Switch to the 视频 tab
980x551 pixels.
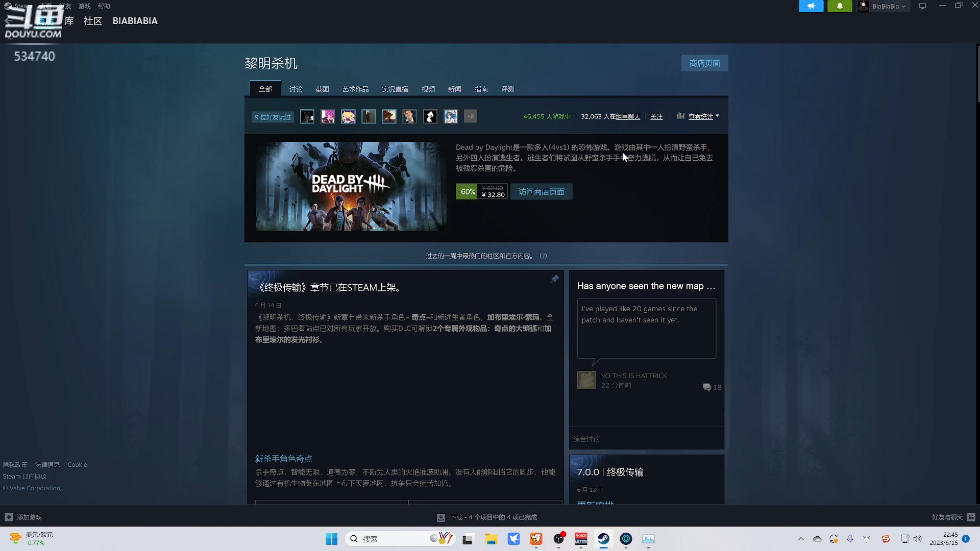pos(428,89)
